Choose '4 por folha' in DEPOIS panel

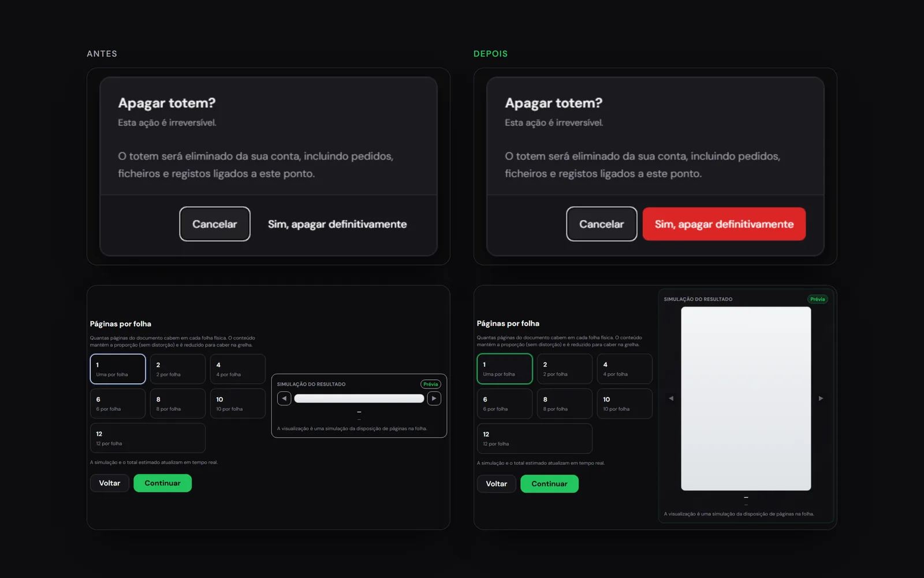pyautogui.click(x=625, y=369)
